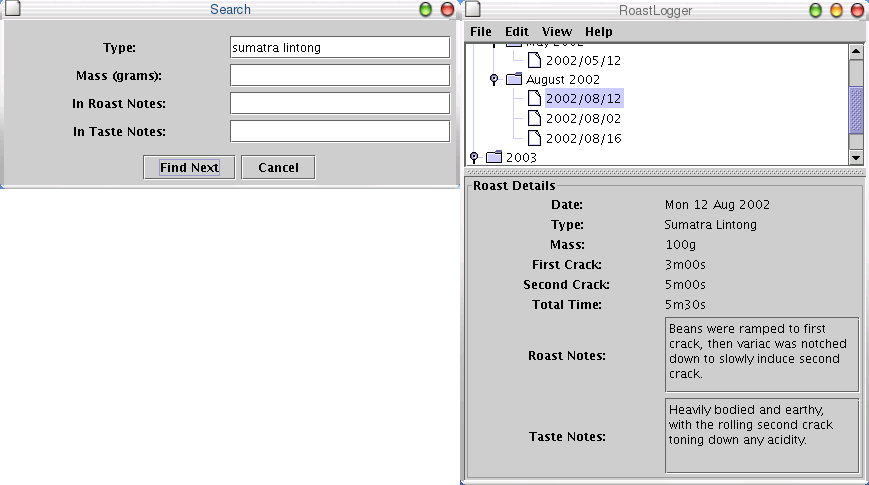Expand the 2003 tree node

474,157
